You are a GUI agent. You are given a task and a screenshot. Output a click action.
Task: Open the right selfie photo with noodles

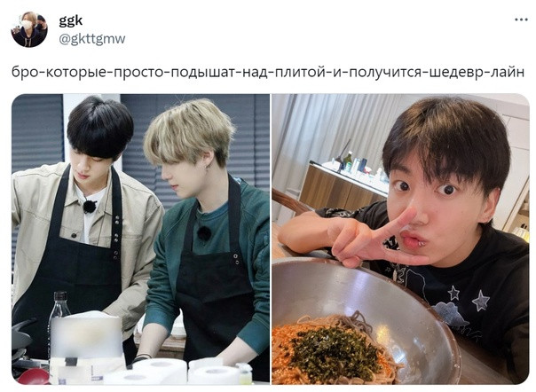[400, 239]
